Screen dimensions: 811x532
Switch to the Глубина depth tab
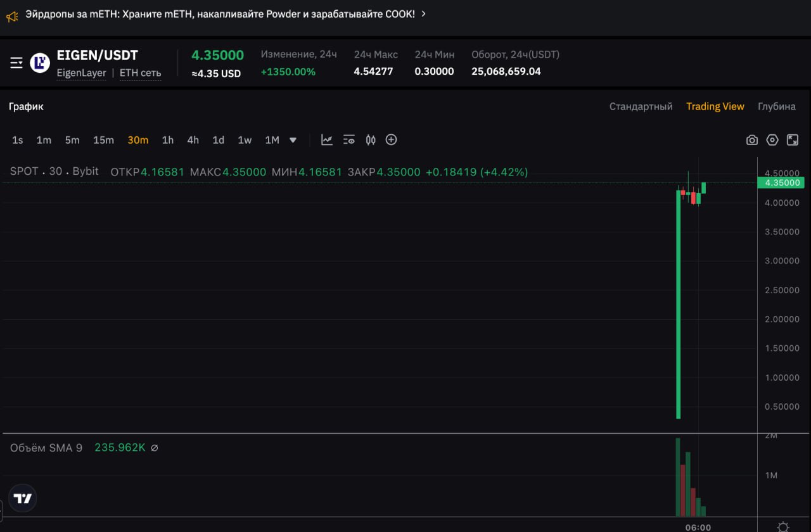[777, 106]
